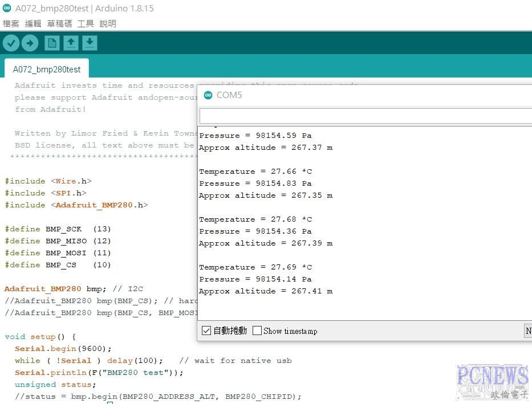This screenshot has width=532, height=404.
Task: Click the Verify (checkmark) toolbar button
Action: pos(11,43)
